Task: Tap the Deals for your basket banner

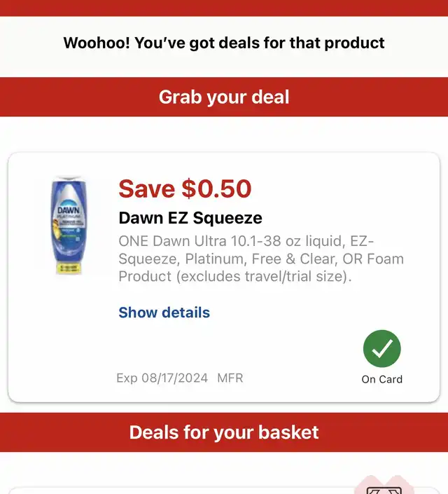Action: (x=224, y=432)
